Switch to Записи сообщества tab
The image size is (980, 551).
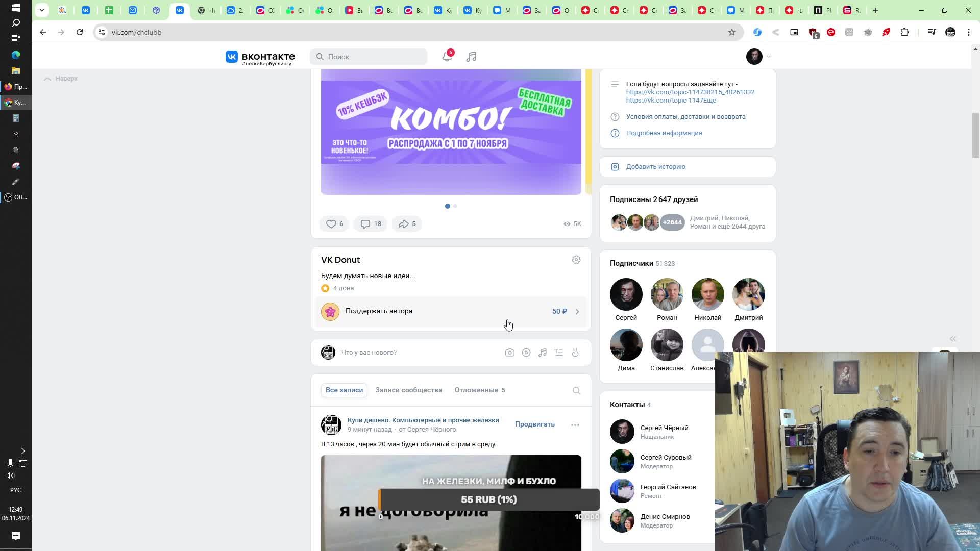[408, 390]
